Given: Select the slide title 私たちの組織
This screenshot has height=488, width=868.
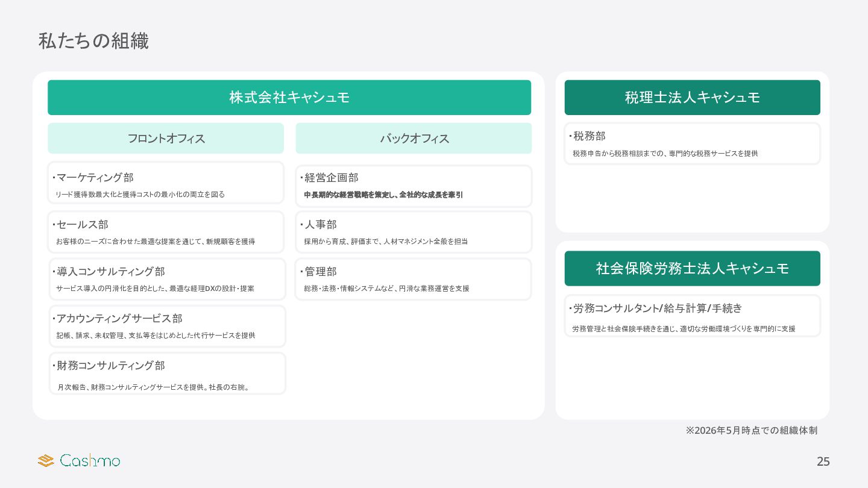Looking at the screenshot, I should (93, 41).
